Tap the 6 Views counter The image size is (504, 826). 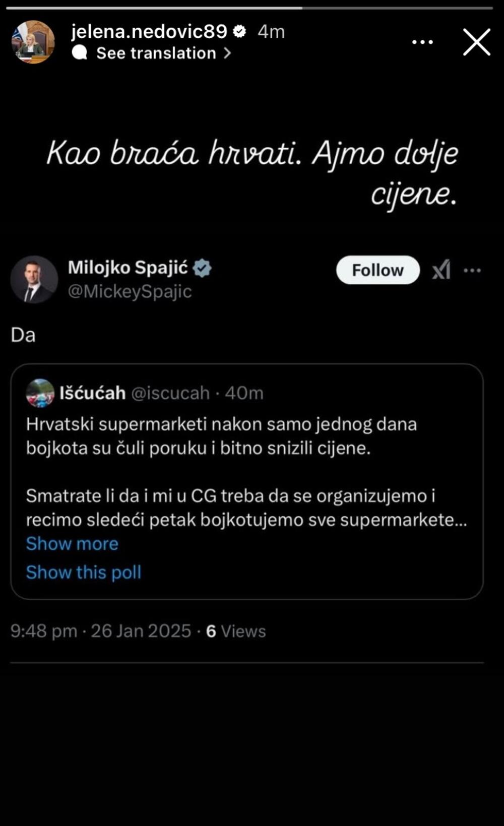point(236,631)
